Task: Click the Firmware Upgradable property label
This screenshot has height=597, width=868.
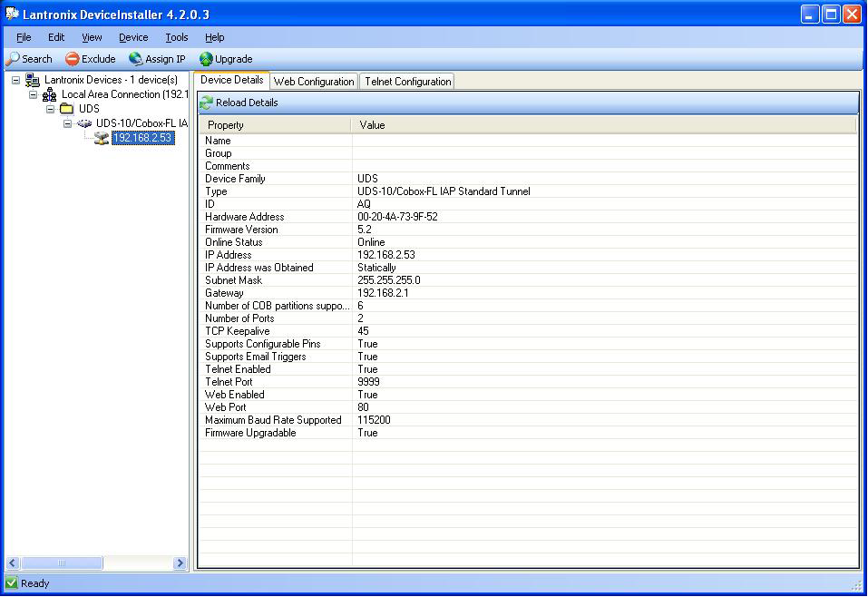Action: pos(250,433)
